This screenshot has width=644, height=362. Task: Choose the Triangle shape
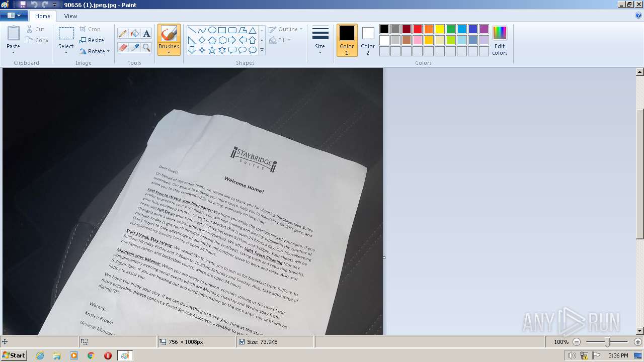click(x=253, y=30)
